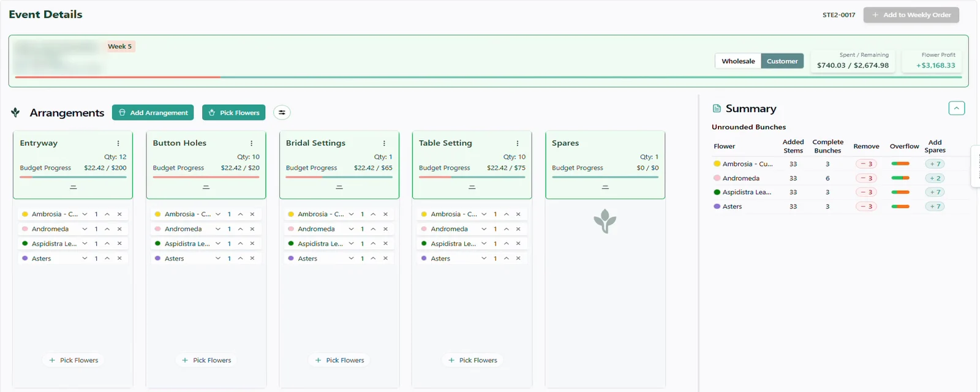980x392 pixels.
Task: Collapse the Summary panel
Action: [x=956, y=108]
